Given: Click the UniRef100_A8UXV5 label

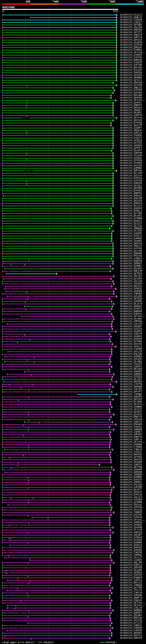Looking at the screenshot, I should 131,638.
